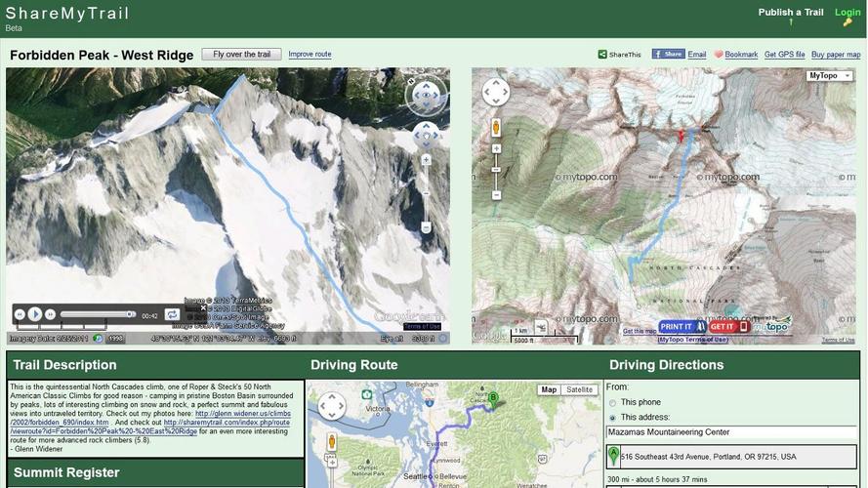
Task: Click the starting address input field
Action: click(730, 432)
